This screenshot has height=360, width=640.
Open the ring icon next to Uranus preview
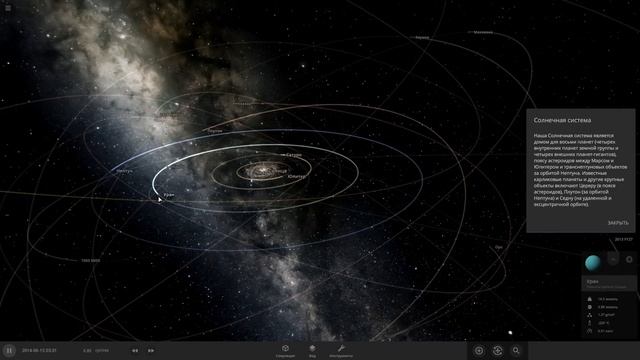(629, 259)
